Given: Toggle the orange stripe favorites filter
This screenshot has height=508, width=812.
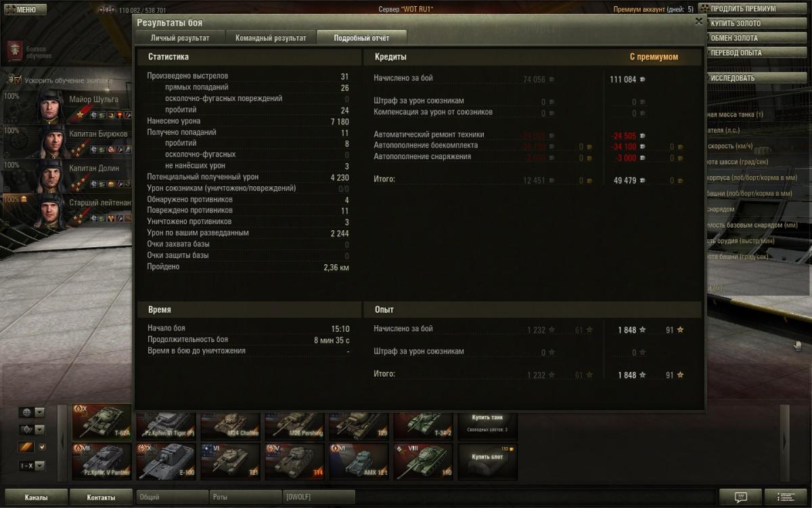Looking at the screenshot, I should pos(26,447).
